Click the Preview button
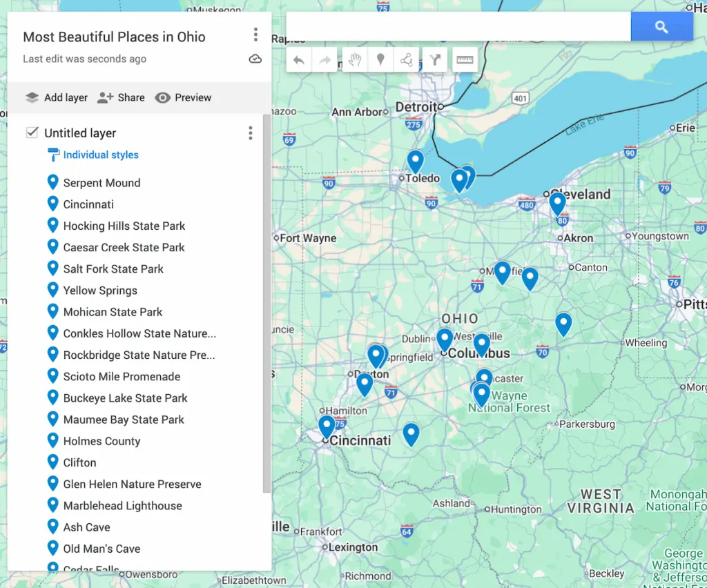This screenshot has height=588, width=707. coord(183,97)
